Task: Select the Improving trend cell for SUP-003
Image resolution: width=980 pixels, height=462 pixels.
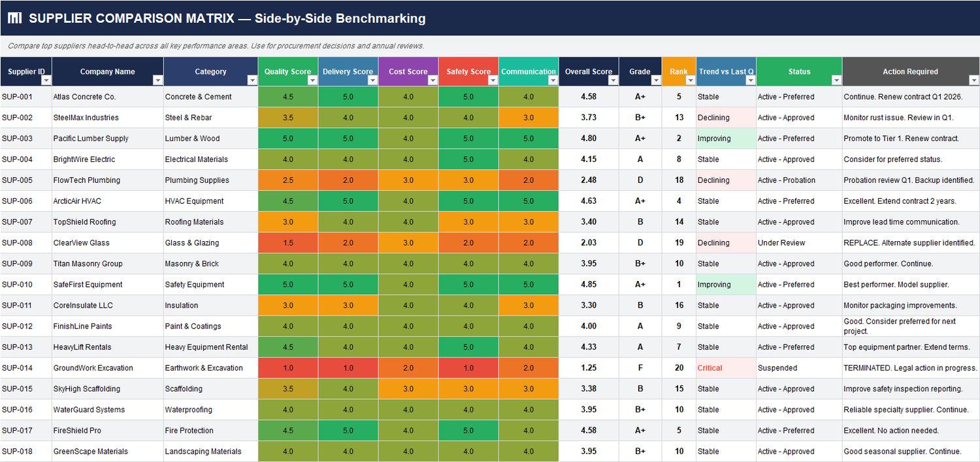Action: [x=726, y=139]
